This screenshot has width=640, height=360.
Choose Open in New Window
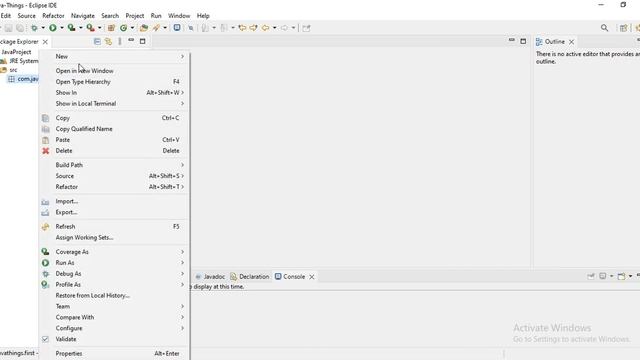[114, 71]
